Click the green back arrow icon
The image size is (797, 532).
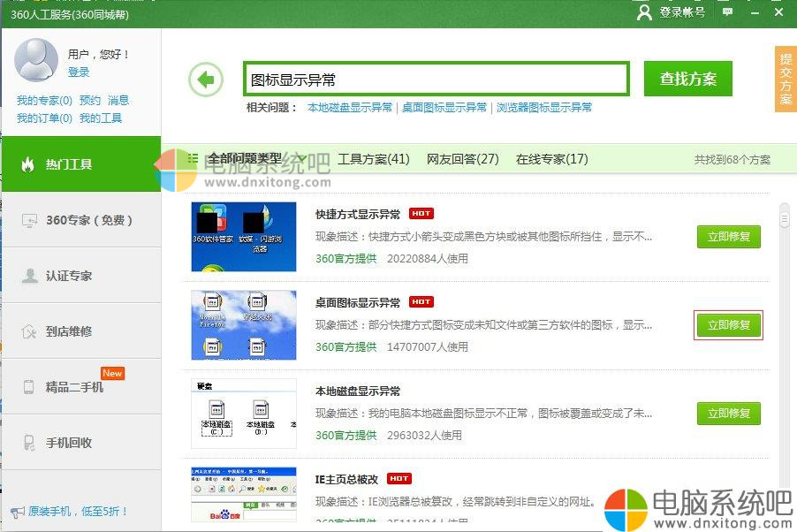[206, 80]
